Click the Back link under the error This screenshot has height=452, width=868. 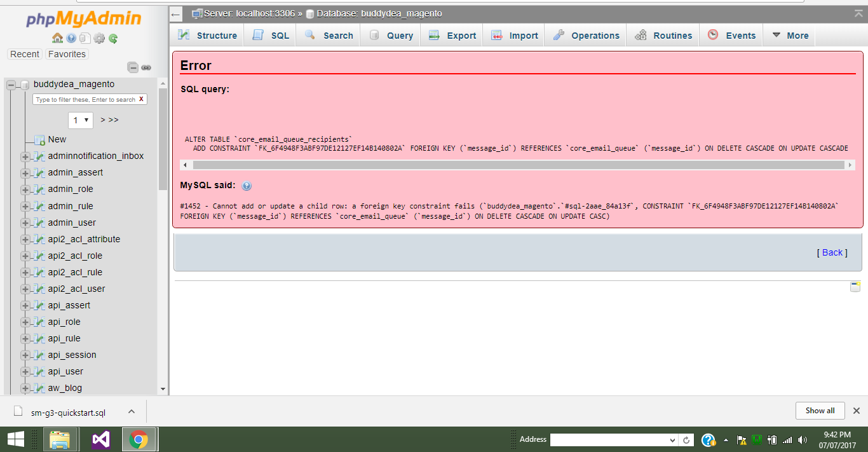pyautogui.click(x=832, y=252)
